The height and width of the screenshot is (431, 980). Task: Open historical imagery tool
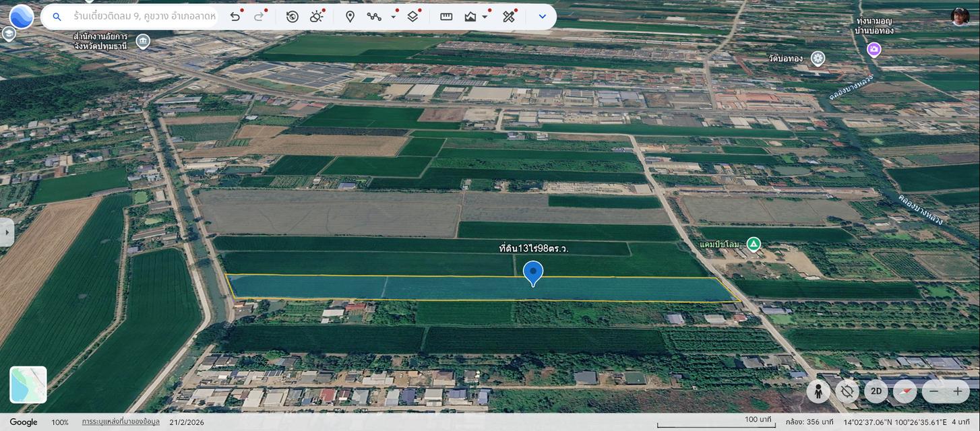[x=292, y=17]
